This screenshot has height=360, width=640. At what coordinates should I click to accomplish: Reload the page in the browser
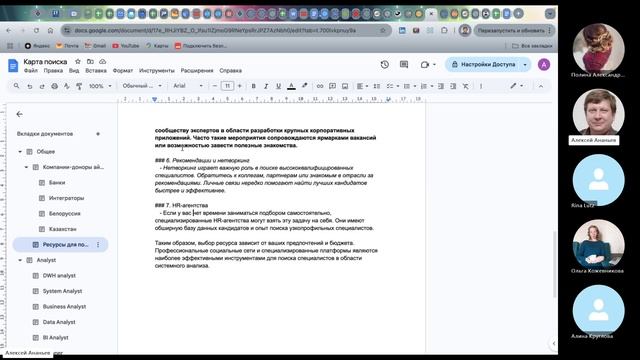(x=36, y=30)
